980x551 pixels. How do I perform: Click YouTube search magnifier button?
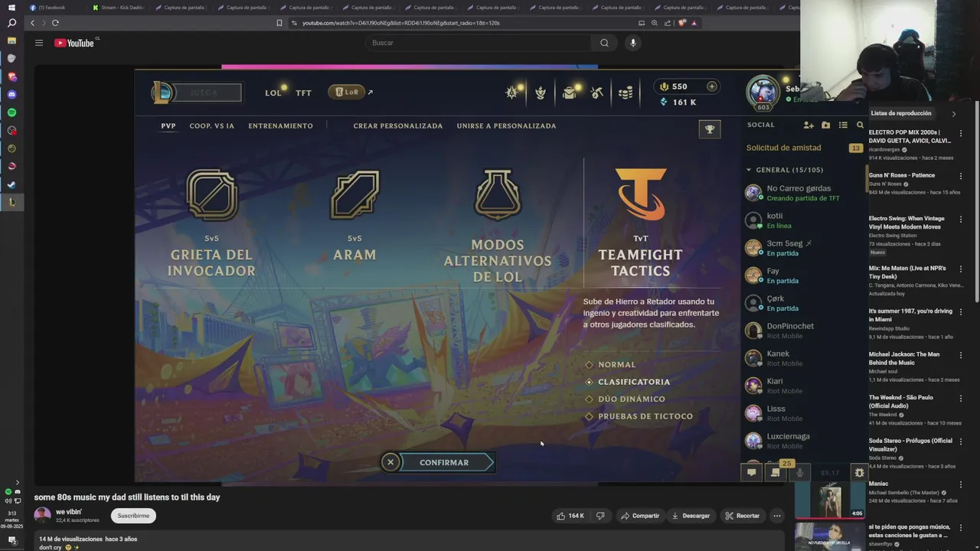coord(604,43)
